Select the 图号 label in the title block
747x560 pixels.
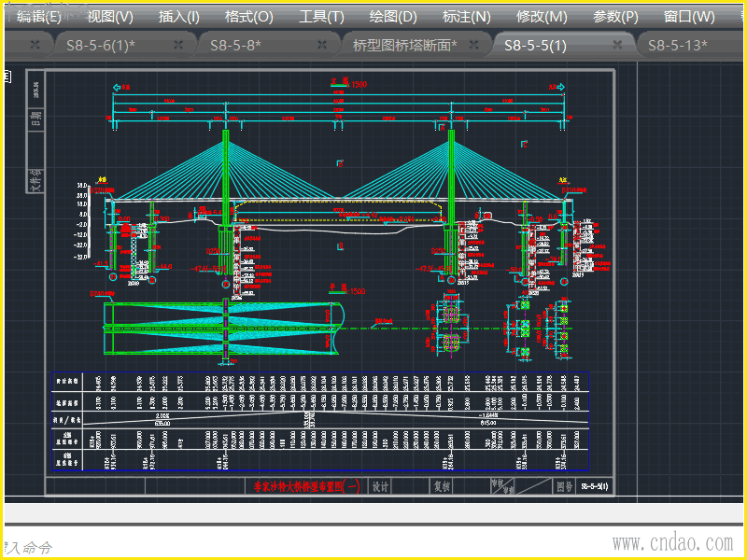click(x=565, y=486)
